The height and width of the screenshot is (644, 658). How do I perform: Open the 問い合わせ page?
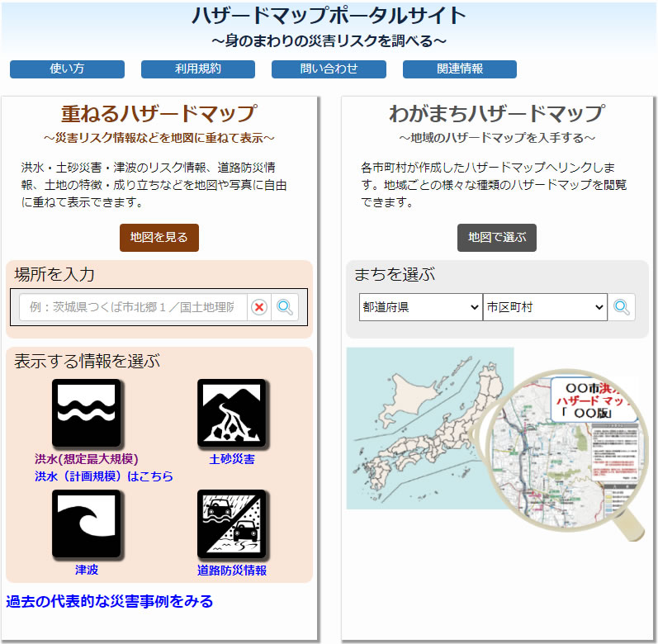pos(329,69)
